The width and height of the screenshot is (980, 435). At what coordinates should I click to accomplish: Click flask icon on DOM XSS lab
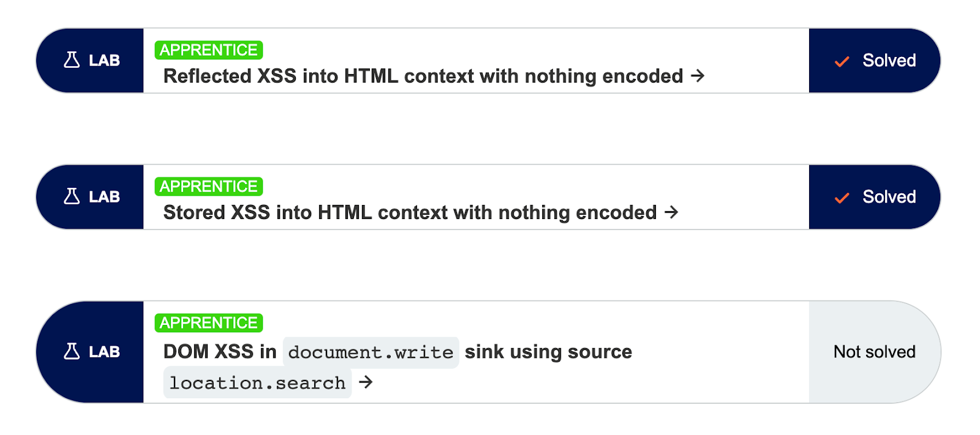[x=72, y=351]
